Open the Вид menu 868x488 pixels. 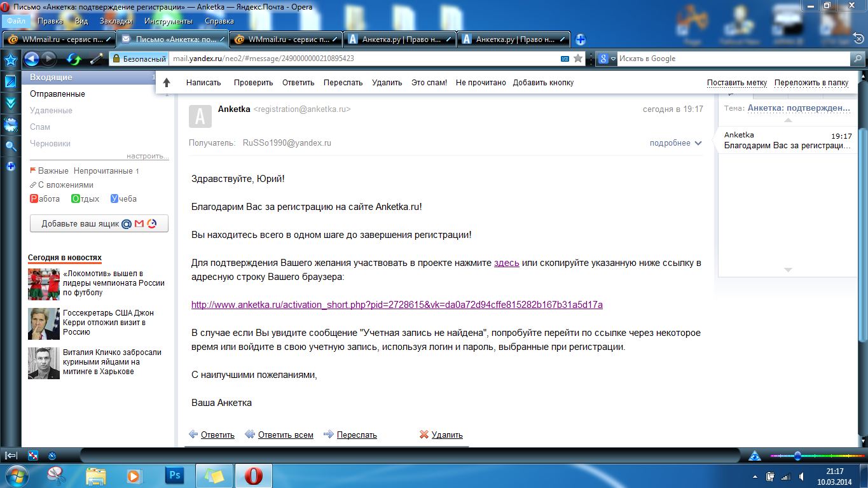[x=81, y=21]
